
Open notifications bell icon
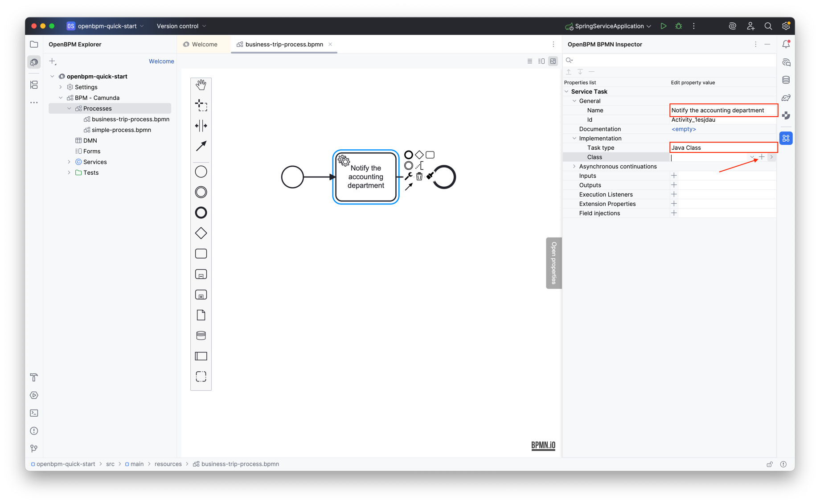coord(786,44)
